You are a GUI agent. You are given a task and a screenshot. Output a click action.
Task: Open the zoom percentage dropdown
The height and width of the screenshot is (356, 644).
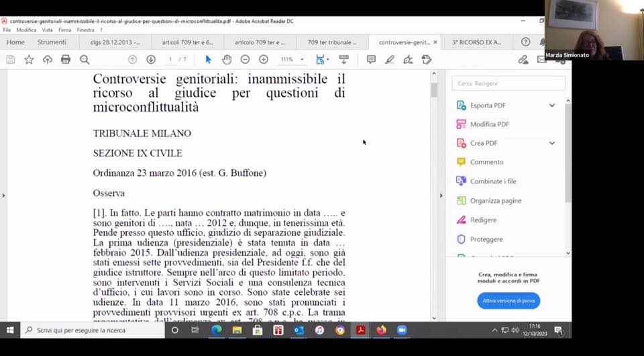(302, 60)
